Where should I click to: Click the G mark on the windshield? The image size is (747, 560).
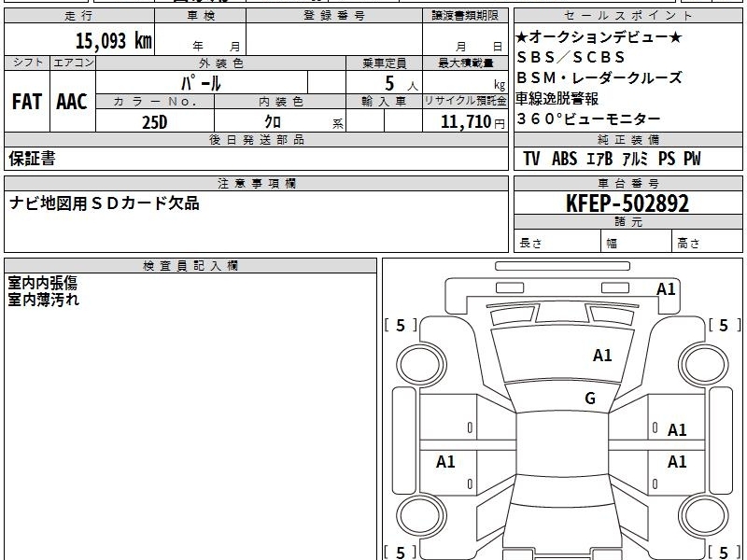[590, 399]
